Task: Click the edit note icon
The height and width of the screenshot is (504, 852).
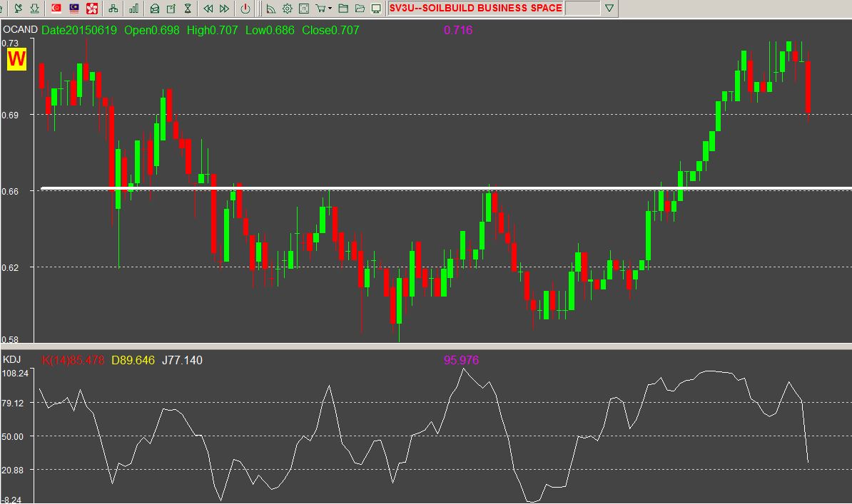Action: pos(171,8)
